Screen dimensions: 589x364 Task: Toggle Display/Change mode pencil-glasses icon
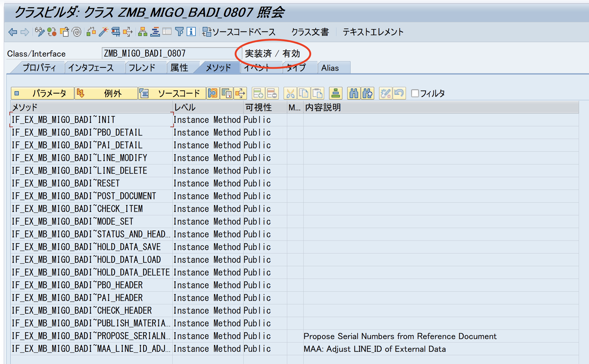point(39,32)
